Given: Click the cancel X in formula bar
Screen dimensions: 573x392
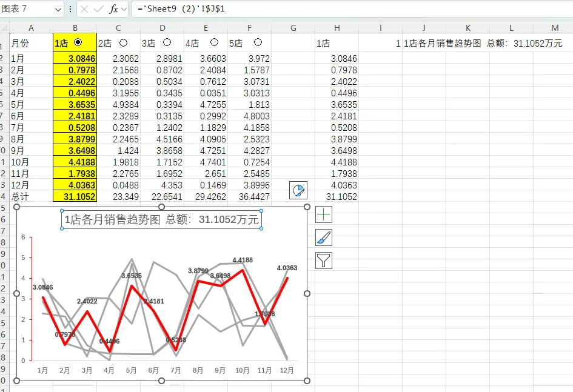Looking at the screenshot, I should coord(84,8).
